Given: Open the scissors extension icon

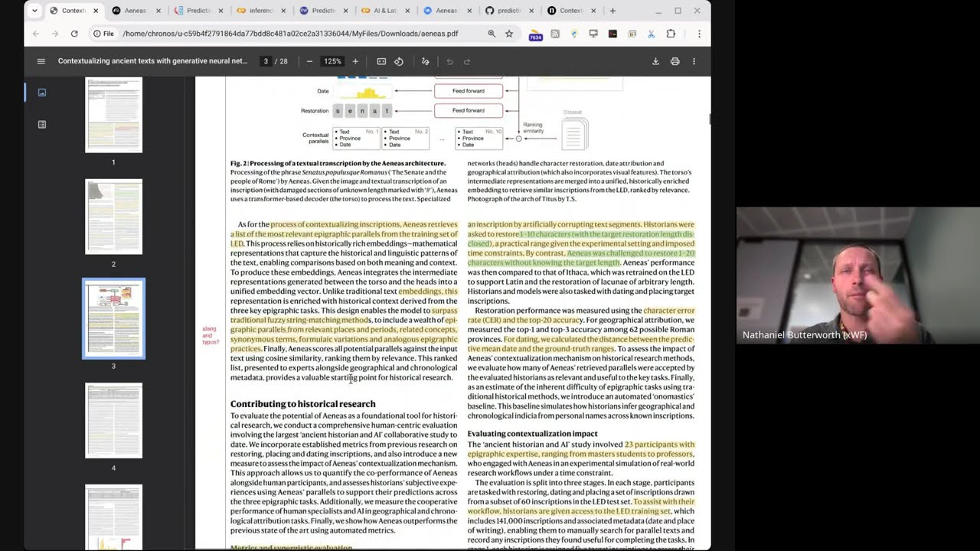Looking at the screenshot, I should (651, 34).
